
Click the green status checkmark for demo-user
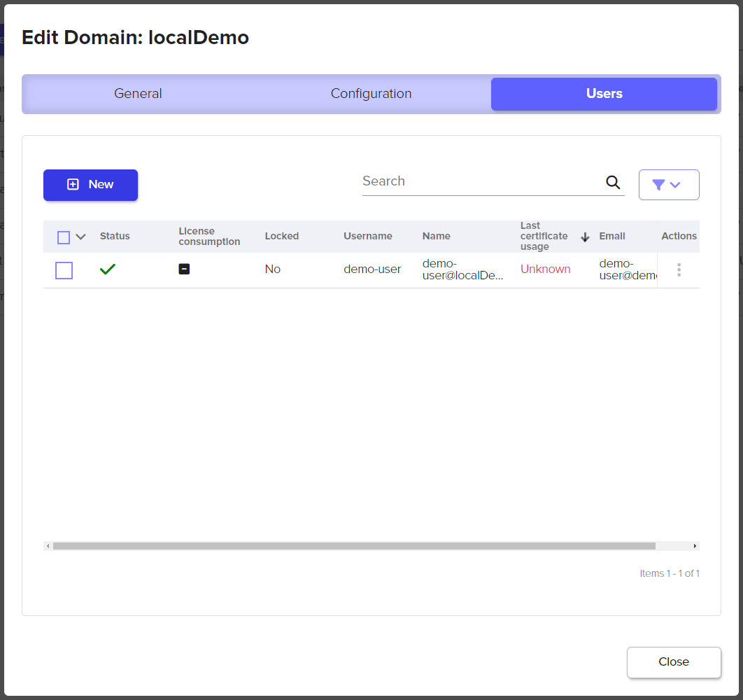[107, 269]
